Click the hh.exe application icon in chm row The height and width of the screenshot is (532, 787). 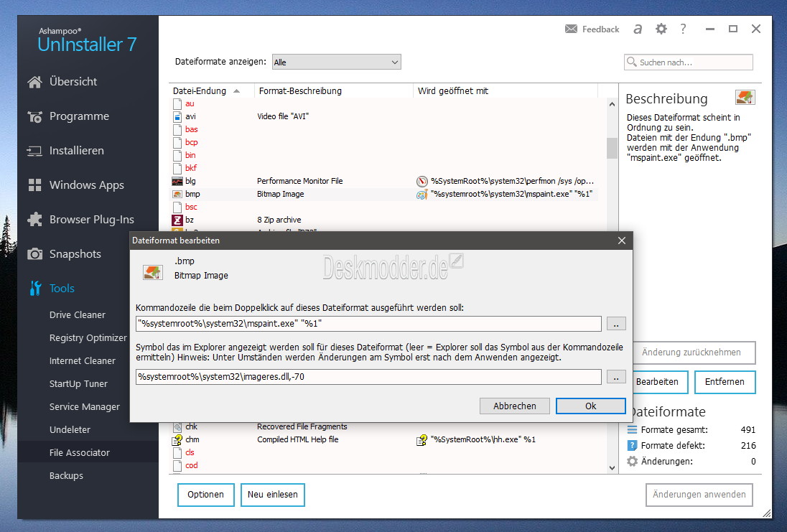point(422,440)
